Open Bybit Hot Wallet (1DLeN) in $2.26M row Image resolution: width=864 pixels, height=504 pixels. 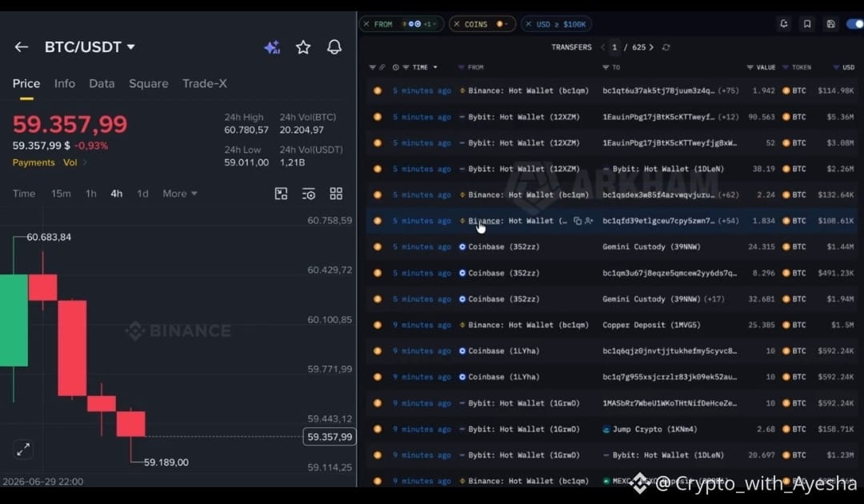pos(668,169)
